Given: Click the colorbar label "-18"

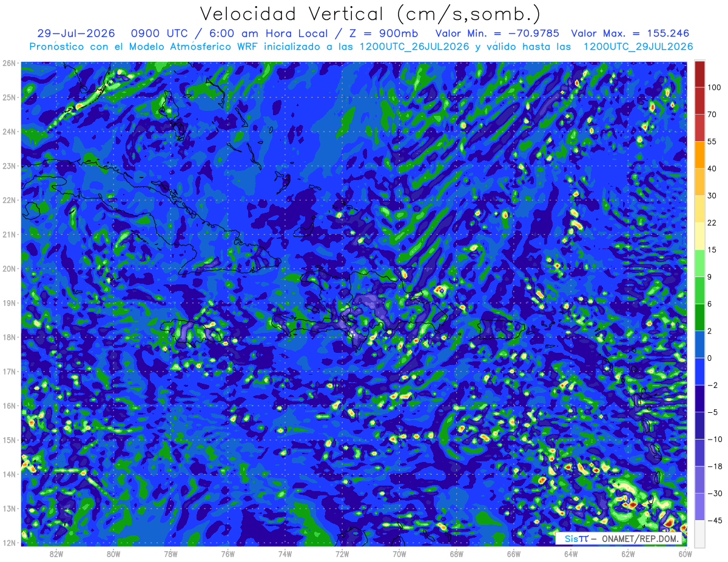Looking at the screenshot, I should coord(715,466).
